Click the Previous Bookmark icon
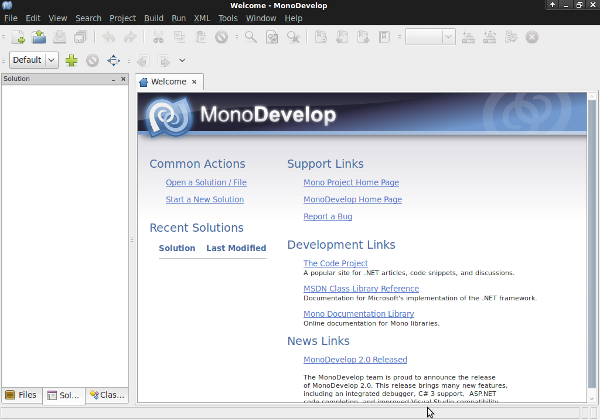 342,37
